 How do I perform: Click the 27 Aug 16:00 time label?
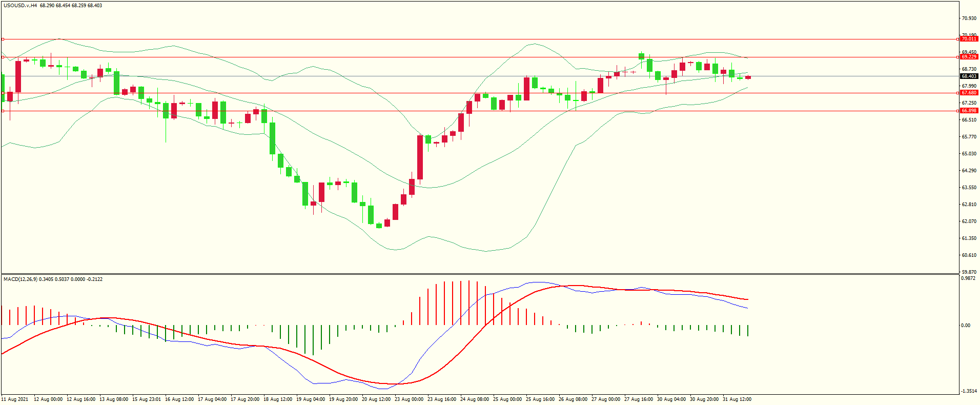[639, 399]
